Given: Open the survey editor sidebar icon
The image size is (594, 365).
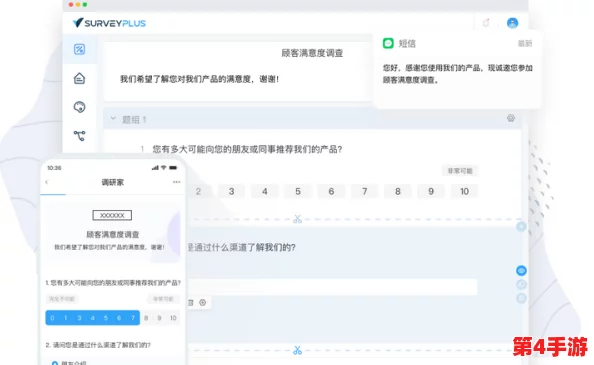Looking at the screenshot, I should pyautogui.click(x=79, y=49).
